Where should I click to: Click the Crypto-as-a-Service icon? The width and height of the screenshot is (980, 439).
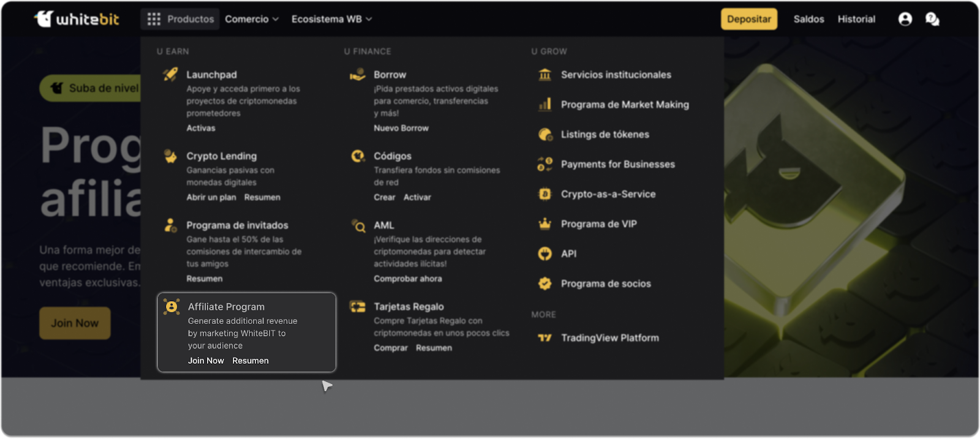(545, 194)
